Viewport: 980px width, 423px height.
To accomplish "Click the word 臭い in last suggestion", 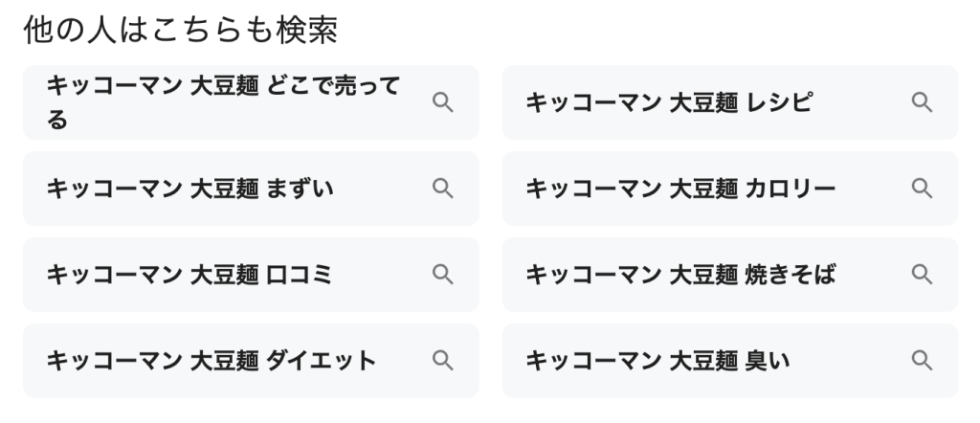I will click(768, 361).
